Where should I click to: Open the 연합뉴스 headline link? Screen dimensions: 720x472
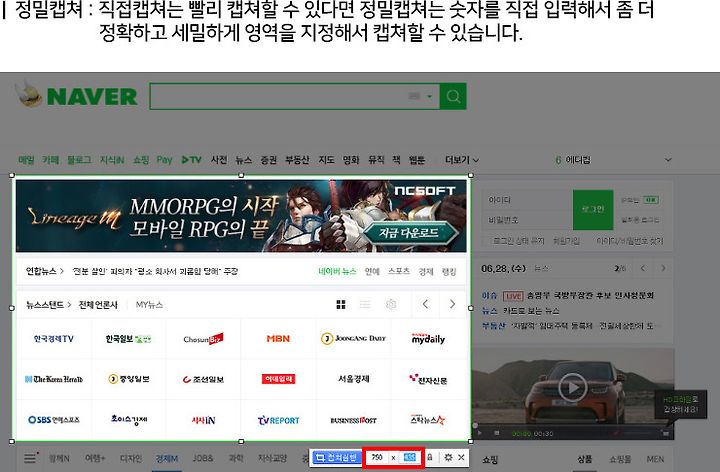(155, 271)
